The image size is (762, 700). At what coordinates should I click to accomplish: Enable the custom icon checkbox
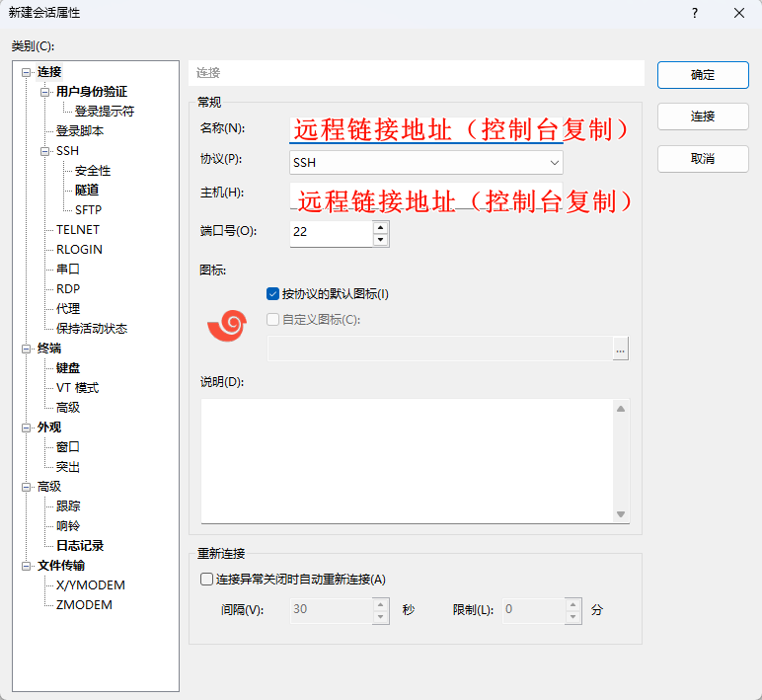(272, 319)
